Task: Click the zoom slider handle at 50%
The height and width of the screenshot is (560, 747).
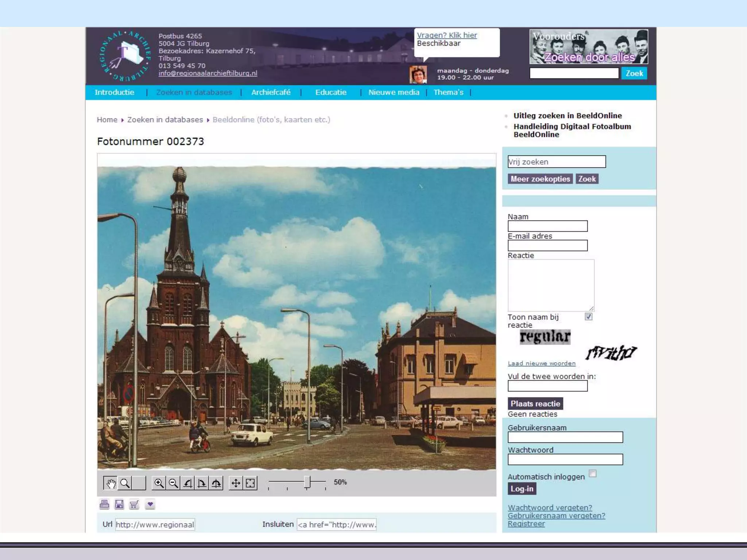Action: click(307, 482)
